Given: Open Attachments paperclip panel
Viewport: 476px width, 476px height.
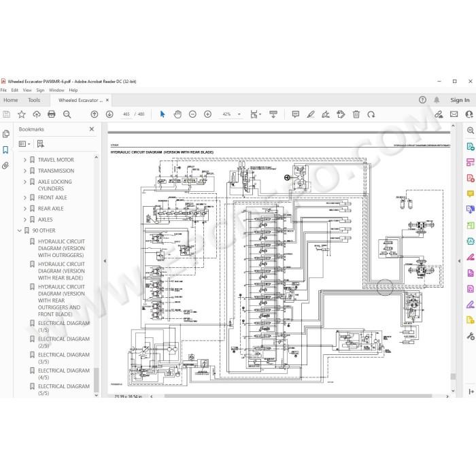Looking at the screenshot, I should tap(5, 165).
